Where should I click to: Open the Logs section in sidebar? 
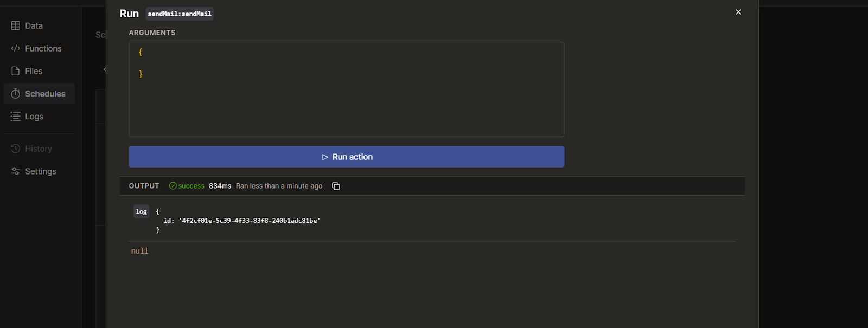[x=27, y=117]
